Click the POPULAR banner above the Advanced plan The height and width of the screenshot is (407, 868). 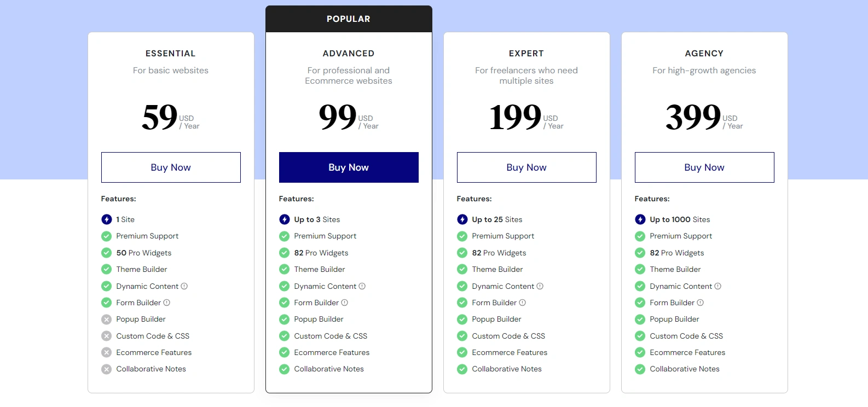click(x=349, y=19)
